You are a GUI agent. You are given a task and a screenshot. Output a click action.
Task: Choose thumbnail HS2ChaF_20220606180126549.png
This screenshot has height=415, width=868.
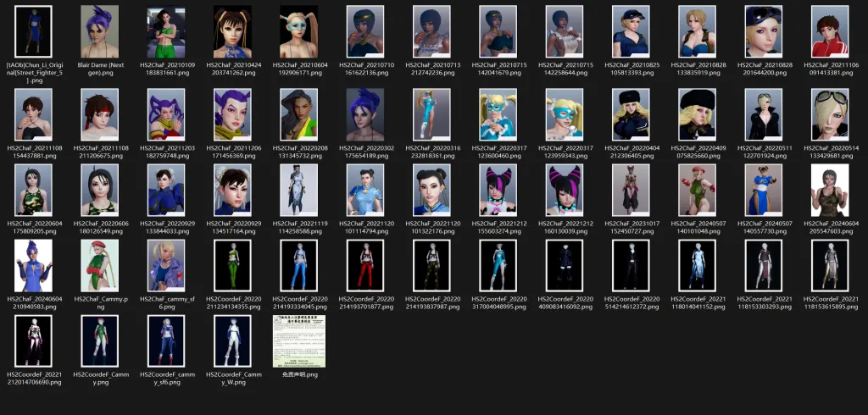pos(100,190)
